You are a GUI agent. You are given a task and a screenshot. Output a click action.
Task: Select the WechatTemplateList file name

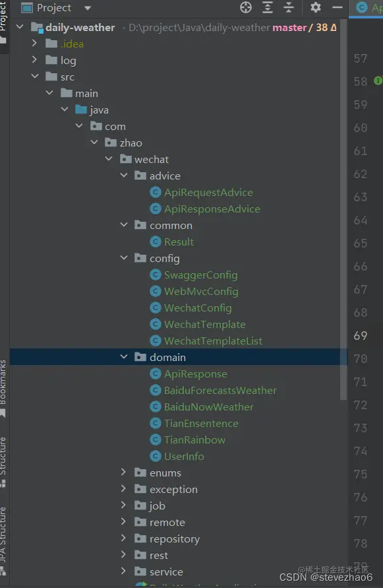(x=213, y=341)
